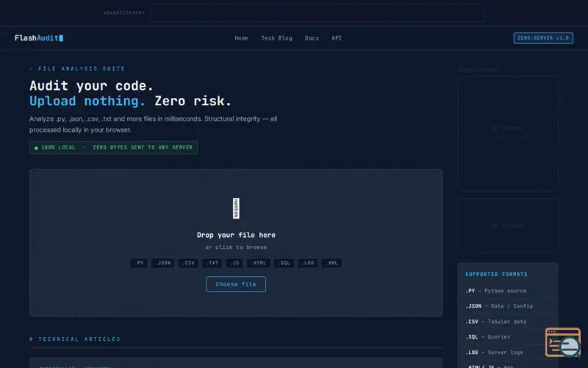The image size is (588, 368).
Task: Click the .PY – Python source row
Action: click(508, 291)
